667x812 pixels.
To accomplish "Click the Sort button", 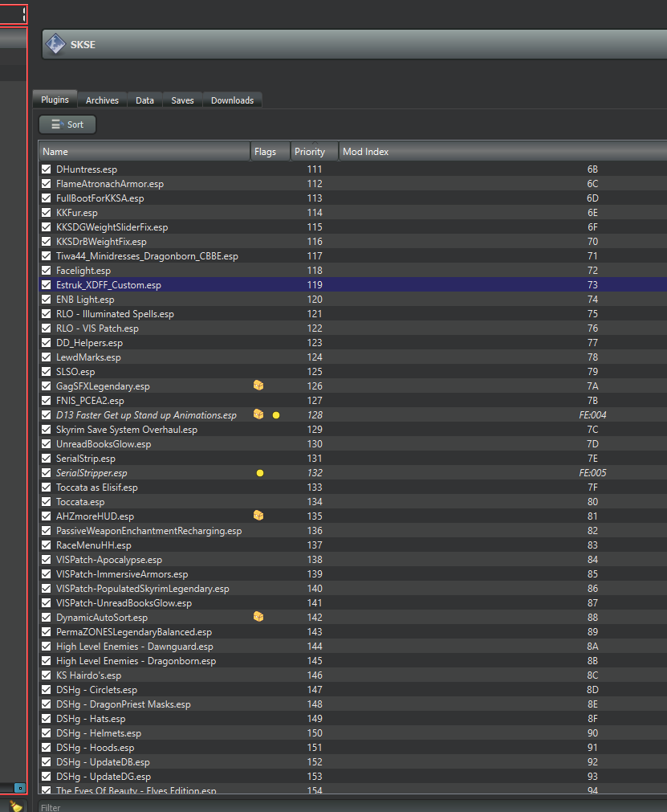I will click(67, 124).
